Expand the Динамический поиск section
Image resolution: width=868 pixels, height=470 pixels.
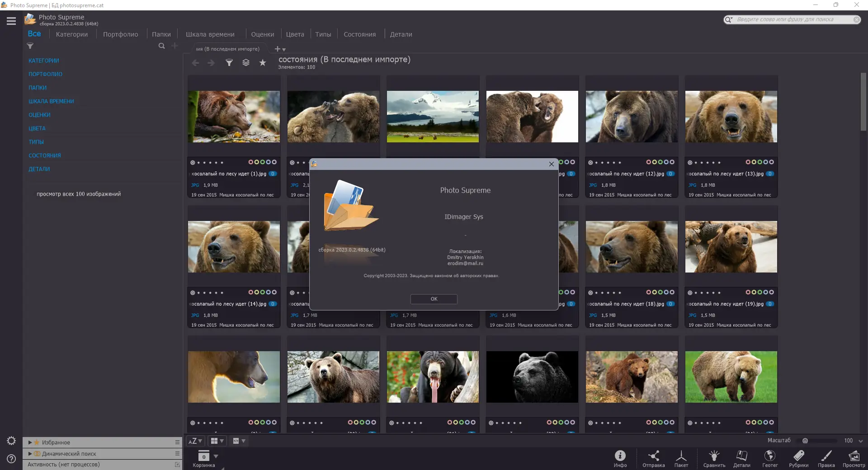point(30,454)
